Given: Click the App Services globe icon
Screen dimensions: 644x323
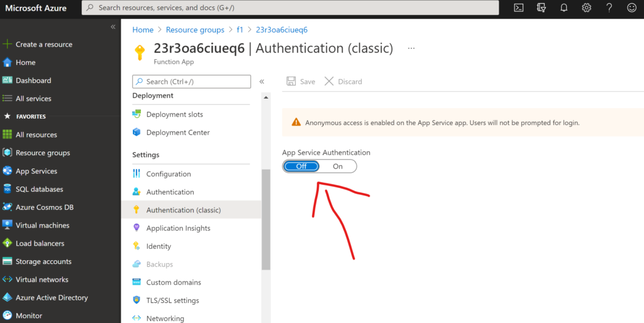Looking at the screenshot, I should (x=7, y=171).
